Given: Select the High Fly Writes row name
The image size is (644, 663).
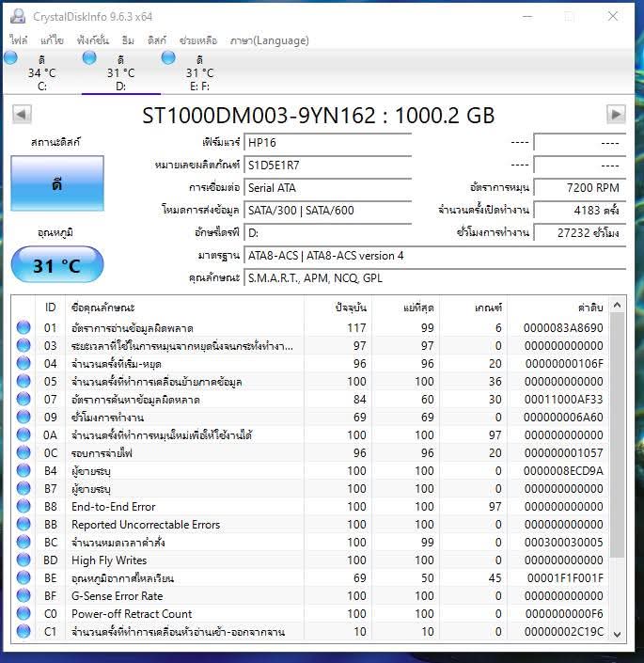Looking at the screenshot, I should tap(109, 560).
